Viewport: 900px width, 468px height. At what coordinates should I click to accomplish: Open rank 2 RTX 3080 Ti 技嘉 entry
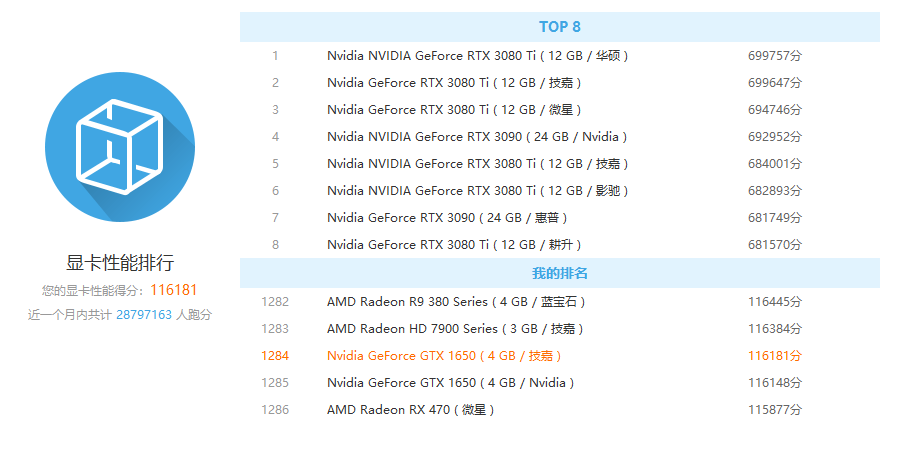pos(455,83)
